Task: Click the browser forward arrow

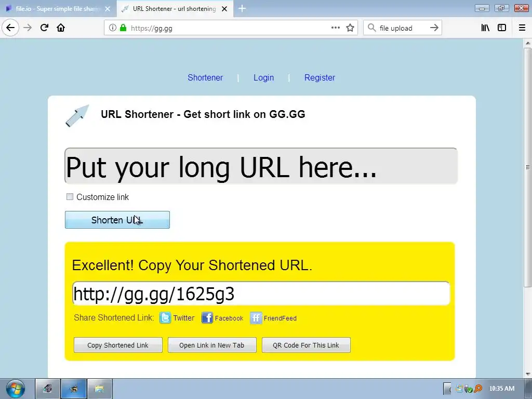Action: point(28,28)
